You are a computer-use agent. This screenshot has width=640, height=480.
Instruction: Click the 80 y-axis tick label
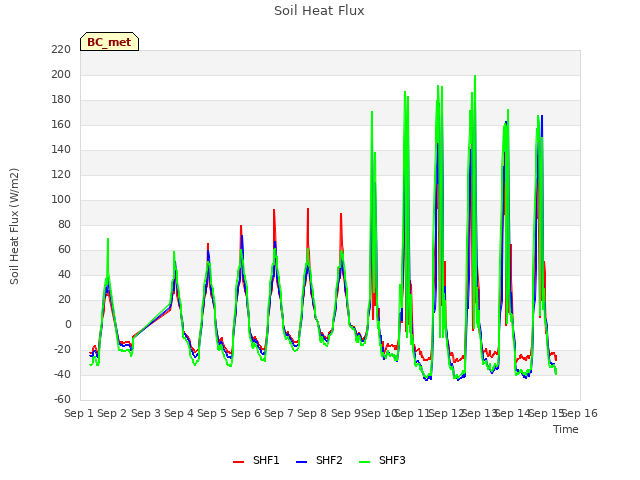(64, 224)
